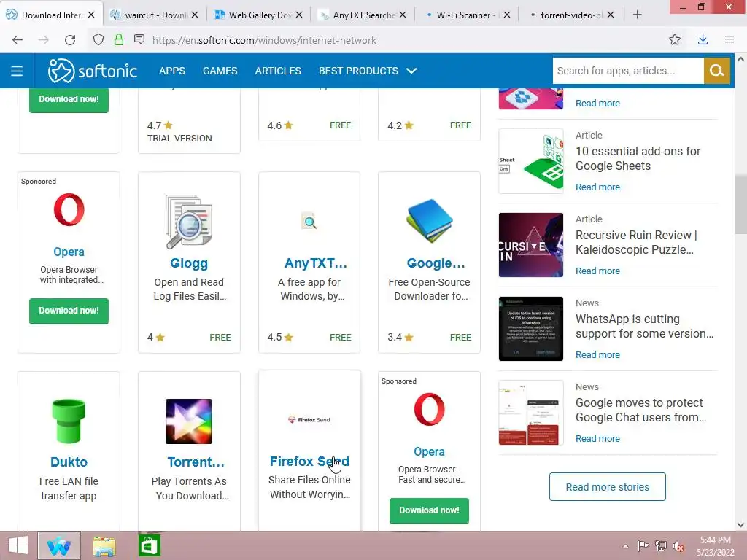This screenshot has height=560, width=747.
Task: Open the Firefox Send title link
Action: pyautogui.click(x=309, y=462)
